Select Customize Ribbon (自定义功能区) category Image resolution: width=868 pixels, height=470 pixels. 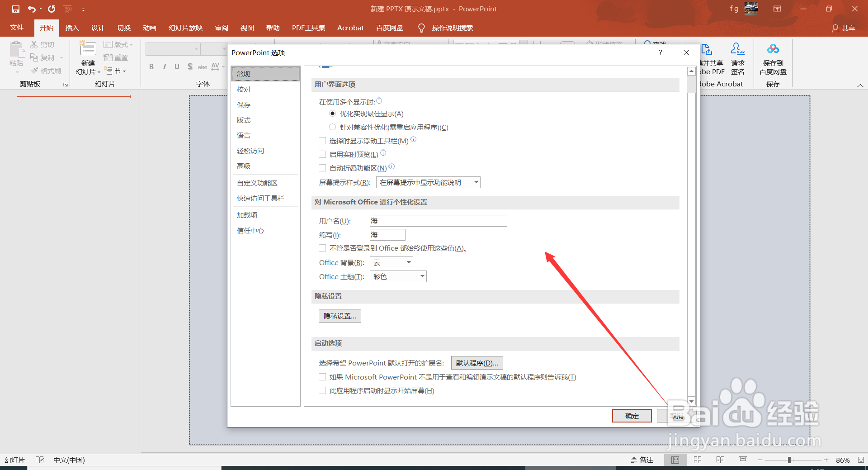[x=265, y=183]
